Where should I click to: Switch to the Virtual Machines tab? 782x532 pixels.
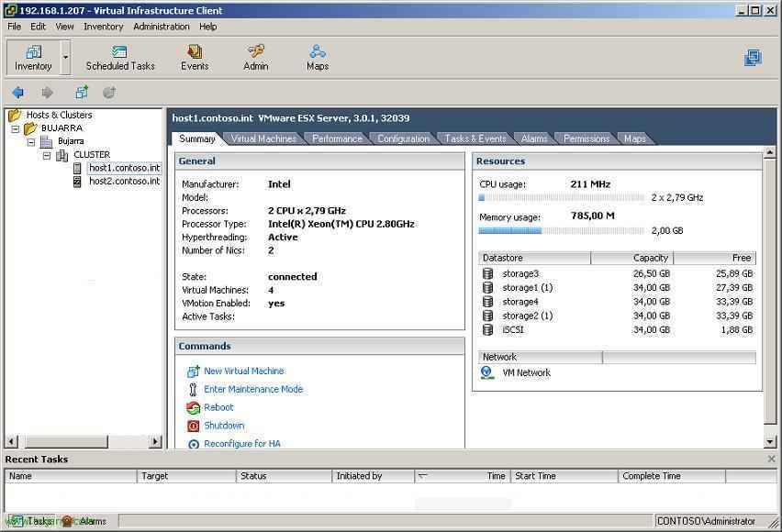click(263, 139)
